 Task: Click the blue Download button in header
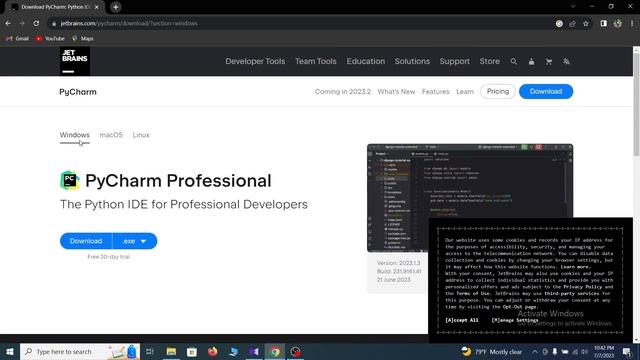546,91
